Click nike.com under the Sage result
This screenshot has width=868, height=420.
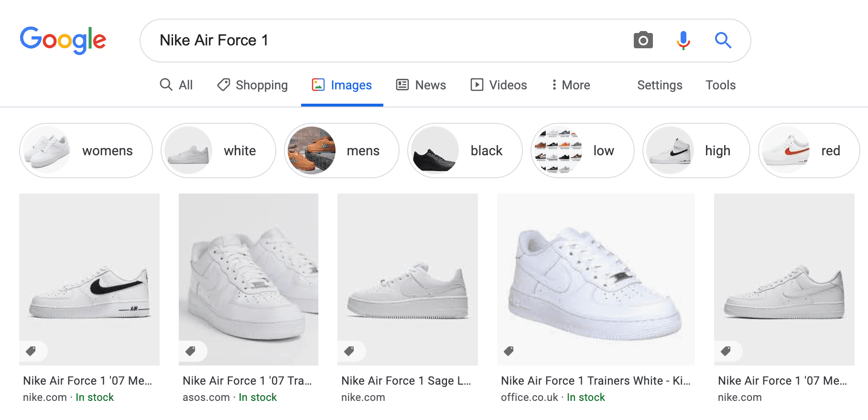tap(363, 398)
